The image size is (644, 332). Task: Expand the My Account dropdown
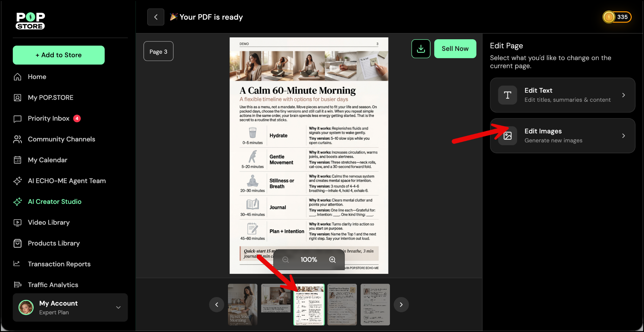coord(118,308)
